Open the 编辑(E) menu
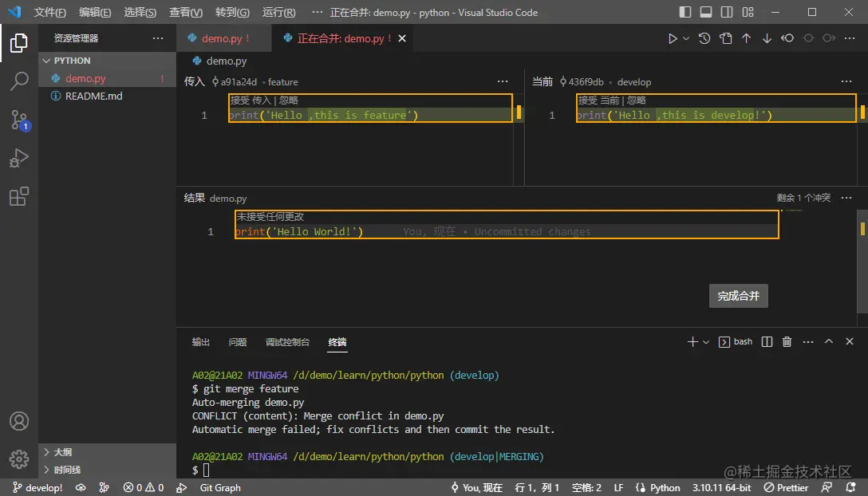The image size is (868, 496). coord(95,12)
